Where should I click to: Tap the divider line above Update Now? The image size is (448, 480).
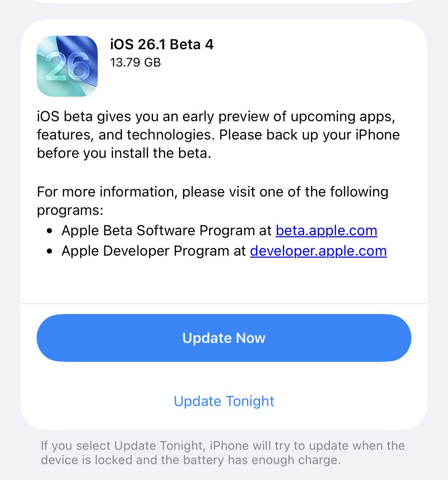tap(224, 304)
